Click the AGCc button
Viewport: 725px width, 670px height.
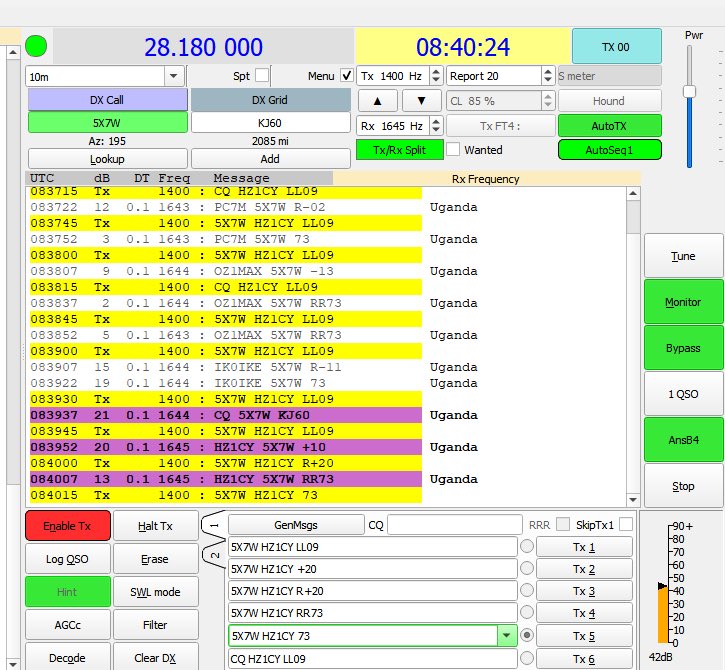tap(68, 625)
